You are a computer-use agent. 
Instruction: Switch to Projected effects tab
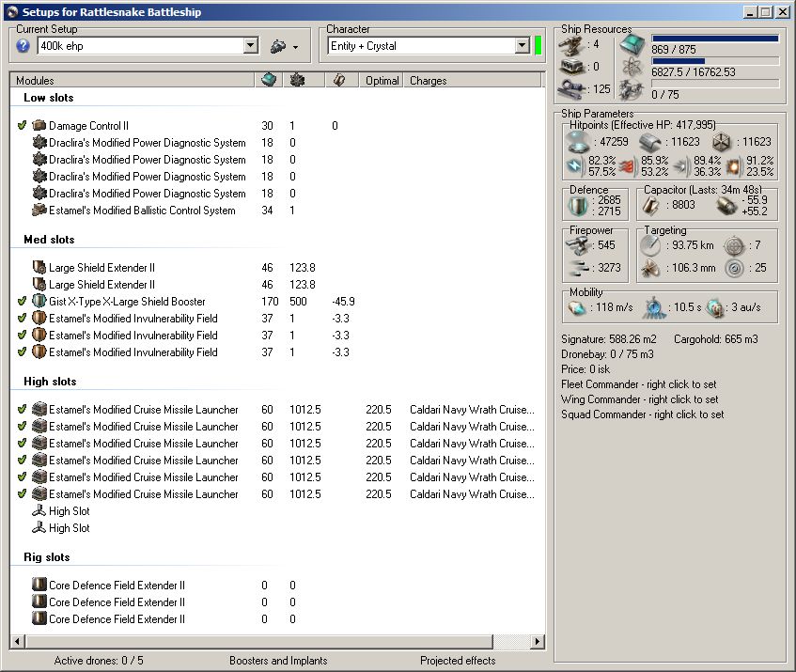pos(458,660)
